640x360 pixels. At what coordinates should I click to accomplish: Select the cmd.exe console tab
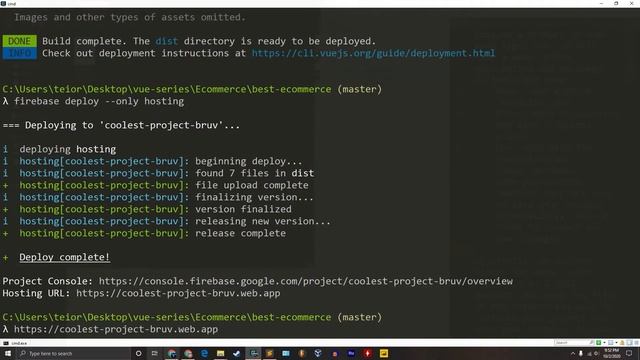click(x=16, y=343)
